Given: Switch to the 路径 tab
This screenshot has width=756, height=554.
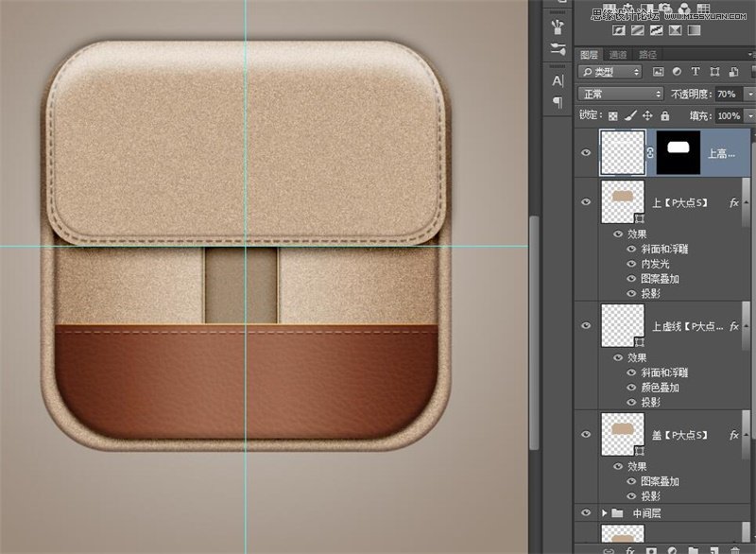Looking at the screenshot, I should (647, 55).
